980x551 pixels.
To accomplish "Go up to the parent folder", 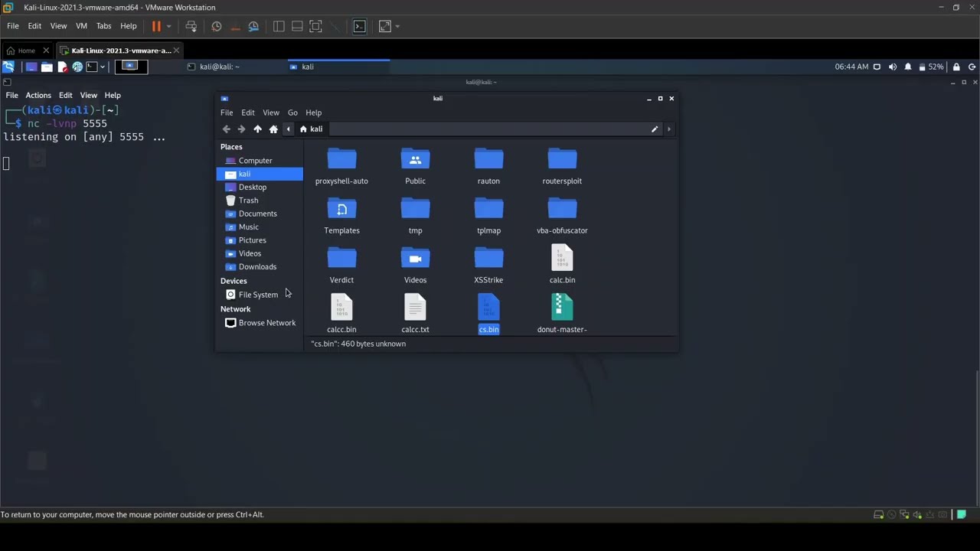I will [257, 129].
